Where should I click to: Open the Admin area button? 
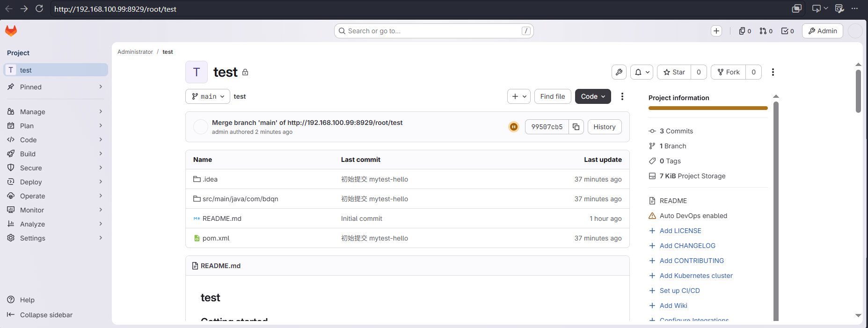[823, 31]
